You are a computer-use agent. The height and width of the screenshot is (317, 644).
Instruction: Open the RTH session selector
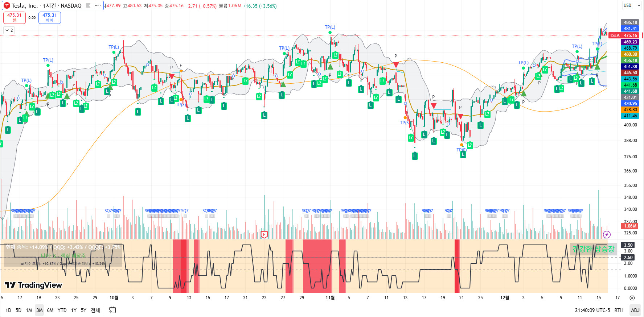click(x=619, y=310)
